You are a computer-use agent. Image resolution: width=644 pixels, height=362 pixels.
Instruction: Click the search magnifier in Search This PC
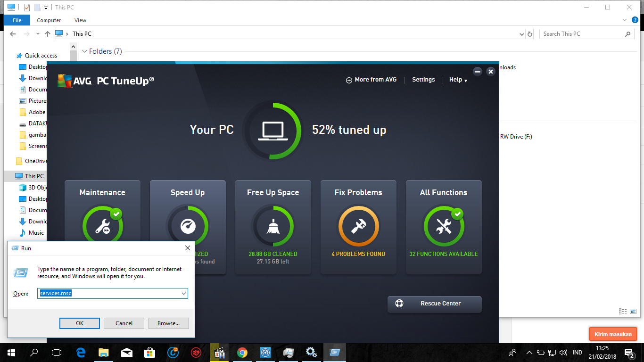point(627,34)
